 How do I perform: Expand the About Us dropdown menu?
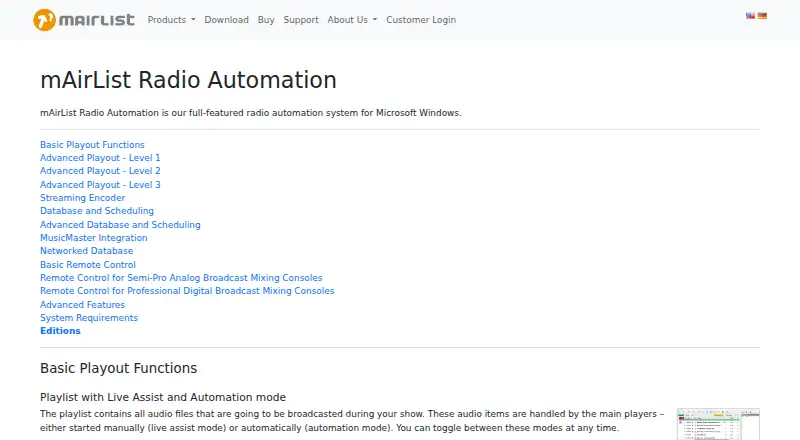(x=352, y=20)
